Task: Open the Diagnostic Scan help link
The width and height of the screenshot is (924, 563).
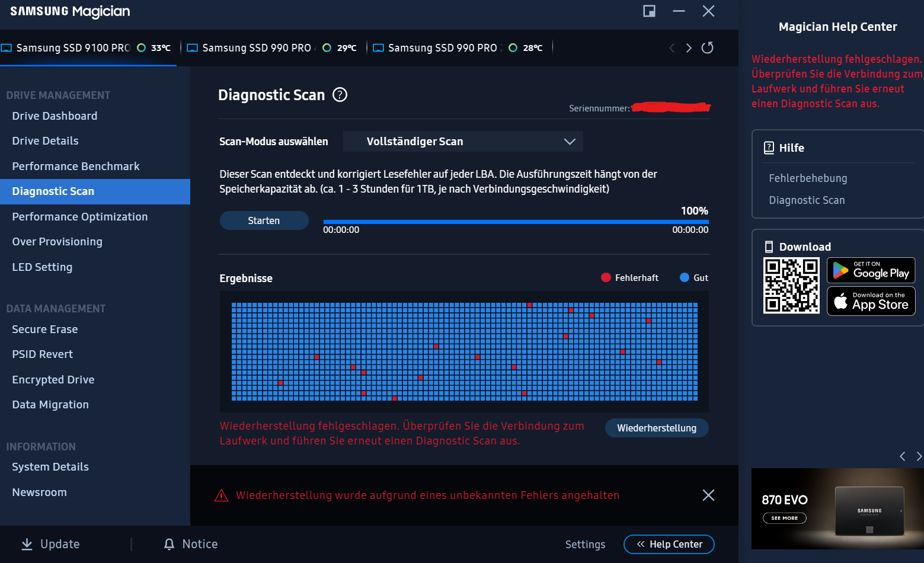Action: click(807, 200)
